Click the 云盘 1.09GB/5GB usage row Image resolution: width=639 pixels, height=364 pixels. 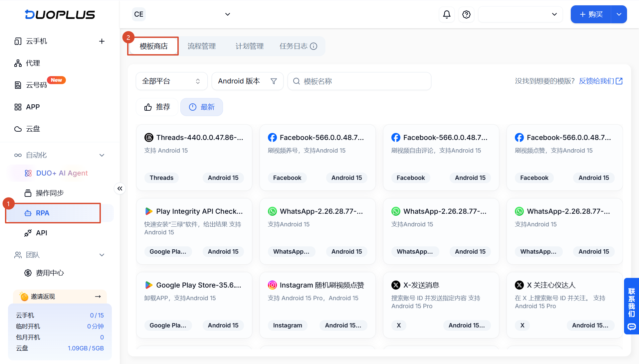point(60,348)
